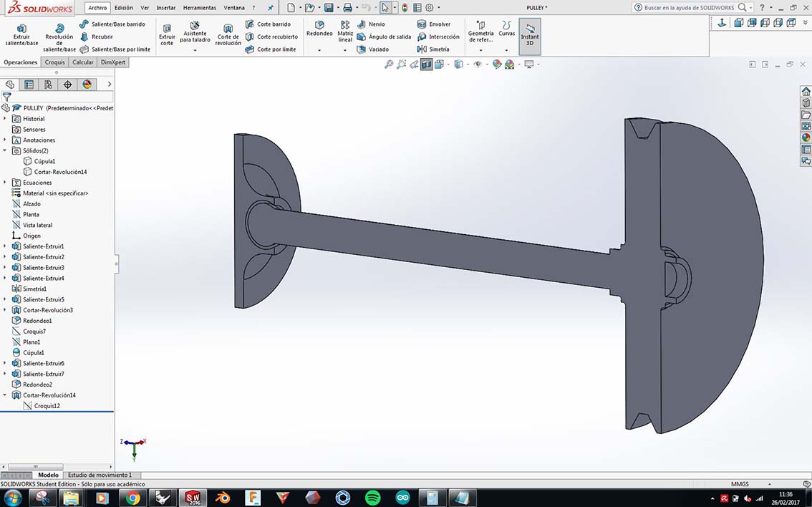Expand the Ecuaciones node

(x=5, y=183)
